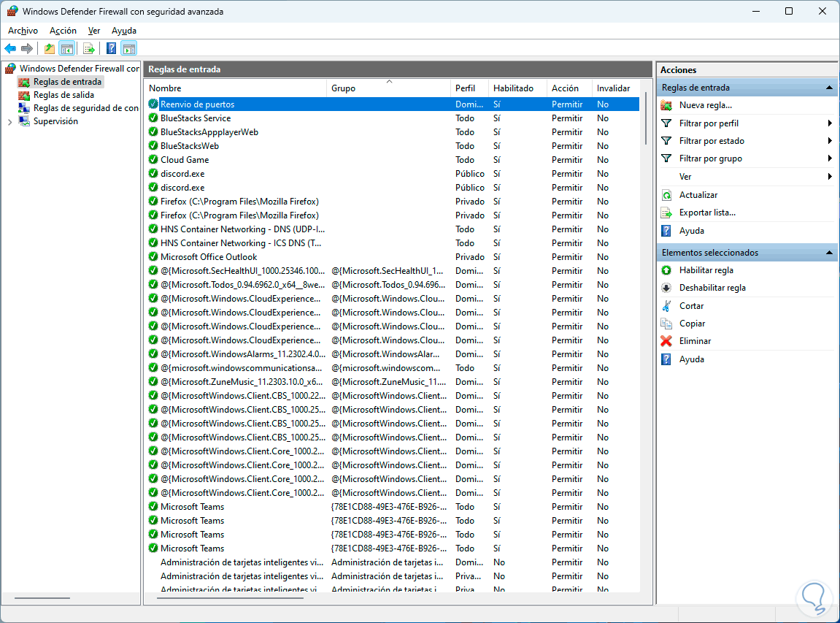Screen dimensions: 840x623
Task: Select the Reenvio de puertos rule
Action: point(394,104)
